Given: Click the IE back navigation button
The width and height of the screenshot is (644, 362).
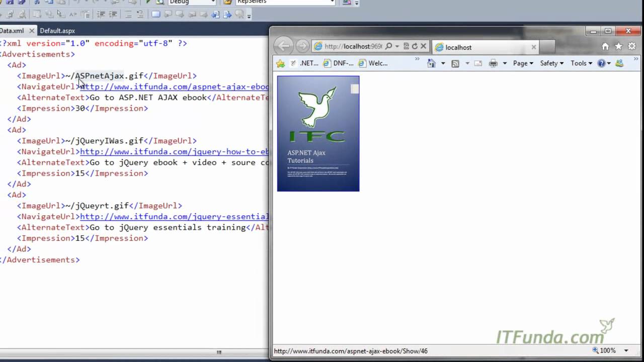Looking at the screenshot, I should pos(284,46).
